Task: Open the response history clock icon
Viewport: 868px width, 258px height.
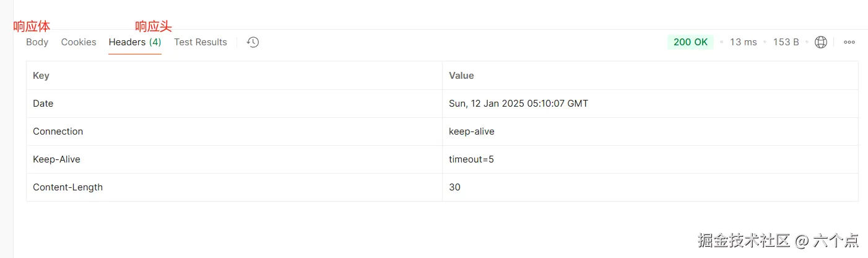Action: [253, 42]
